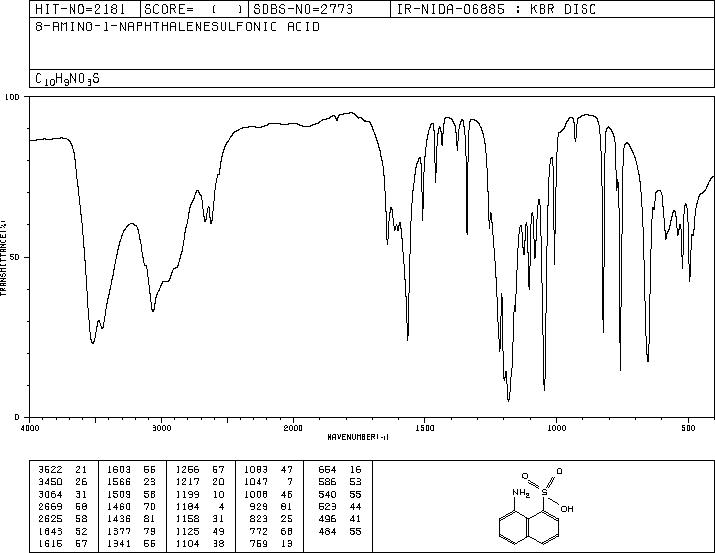715x553 pixels.
Task: Click the WAVENUMBER x-axis title
Action: pyautogui.click(x=358, y=437)
